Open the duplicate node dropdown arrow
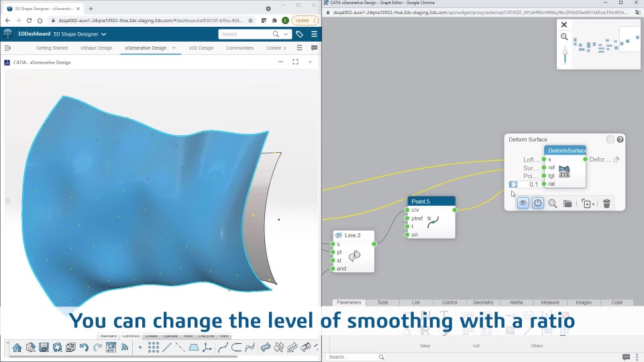This screenshot has width=644, height=362. point(594,204)
